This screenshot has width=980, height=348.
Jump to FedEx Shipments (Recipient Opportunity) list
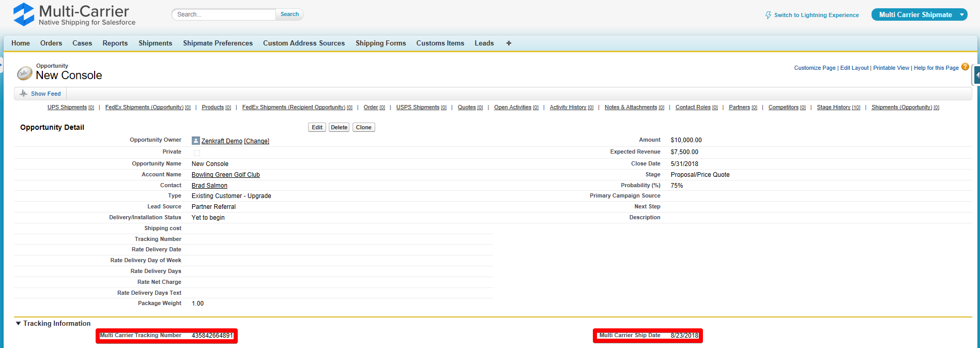tap(297, 108)
